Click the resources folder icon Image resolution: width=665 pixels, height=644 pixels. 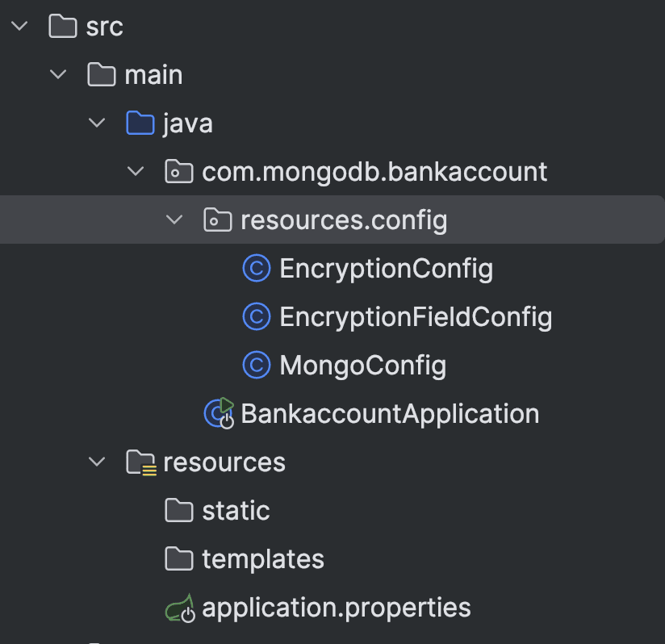click(x=141, y=462)
